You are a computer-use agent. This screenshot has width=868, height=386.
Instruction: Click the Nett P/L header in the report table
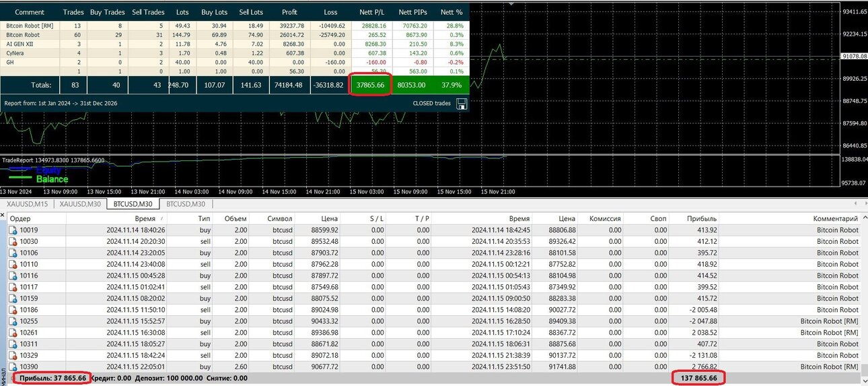click(x=370, y=12)
